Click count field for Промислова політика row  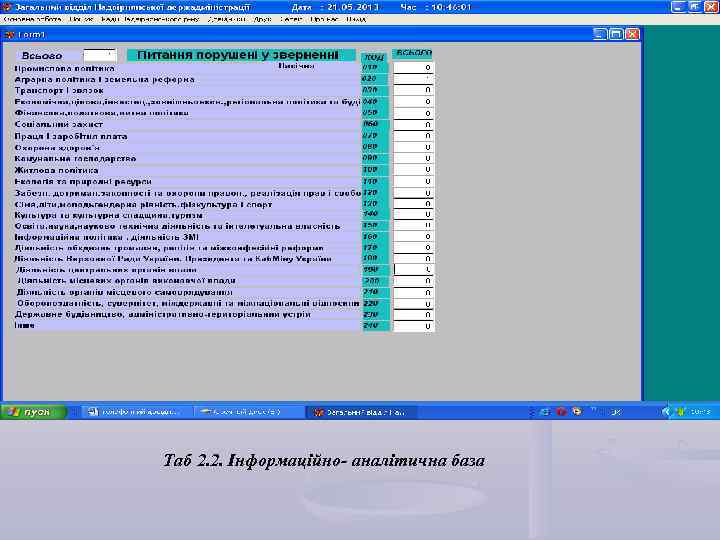[x=413, y=68]
